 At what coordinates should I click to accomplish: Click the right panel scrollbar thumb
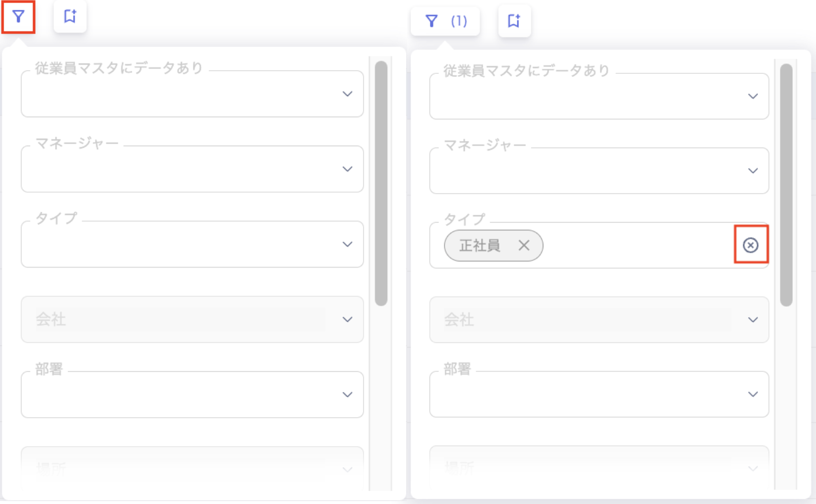pyautogui.click(x=786, y=185)
